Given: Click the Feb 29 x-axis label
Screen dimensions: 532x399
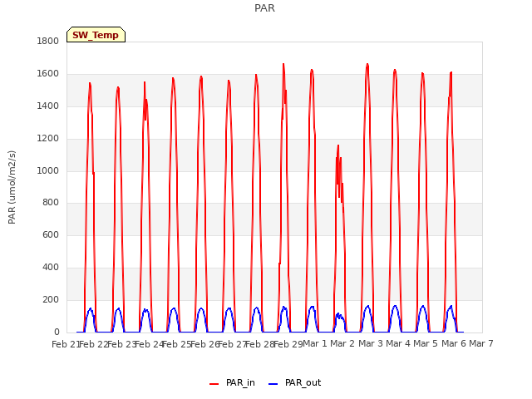Looking at the screenshot, I should tap(288, 344).
